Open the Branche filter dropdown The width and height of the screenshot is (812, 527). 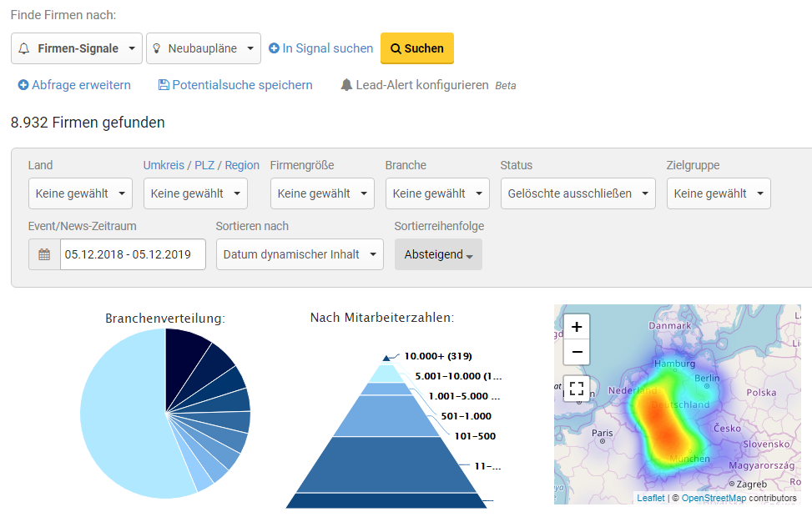coord(437,193)
